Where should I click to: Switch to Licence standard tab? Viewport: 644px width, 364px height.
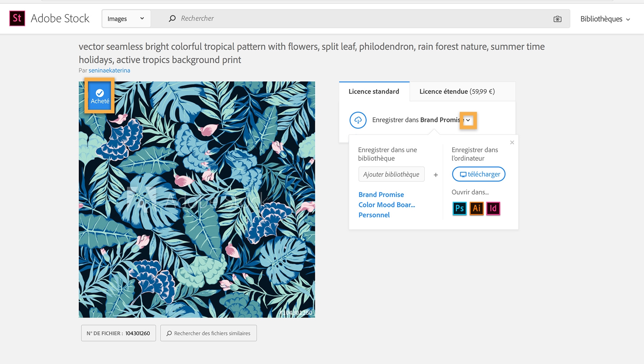pyautogui.click(x=374, y=92)
